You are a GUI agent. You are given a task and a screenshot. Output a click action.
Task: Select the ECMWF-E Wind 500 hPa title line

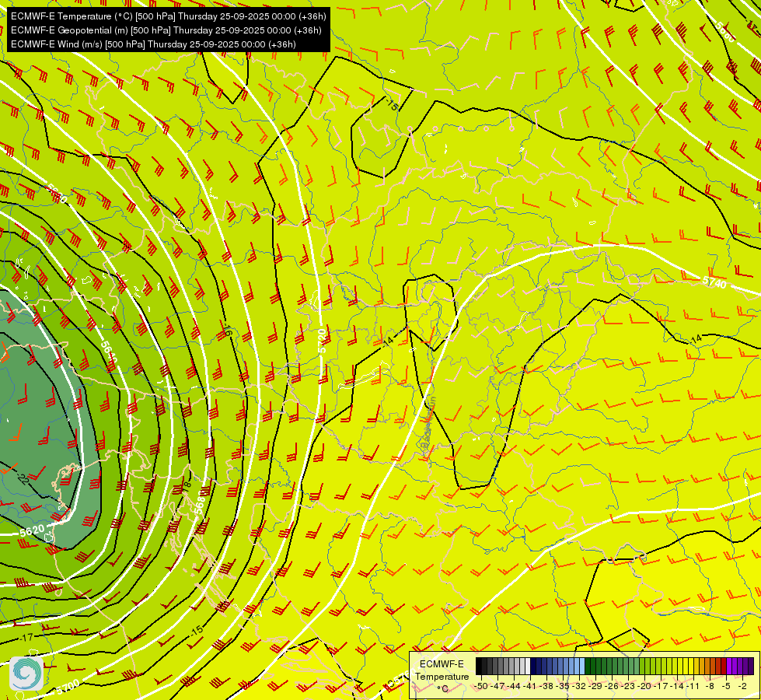pyautogui.click(x=153, y=44)
